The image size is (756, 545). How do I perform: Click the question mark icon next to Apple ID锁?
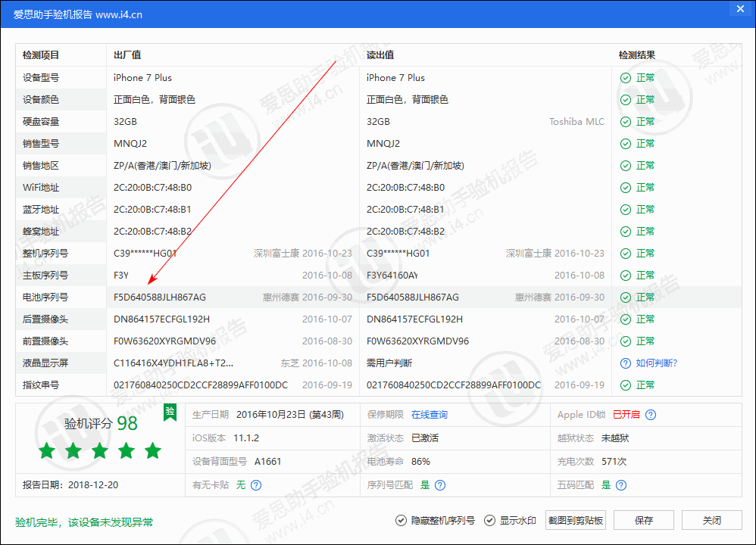(651, 416)
